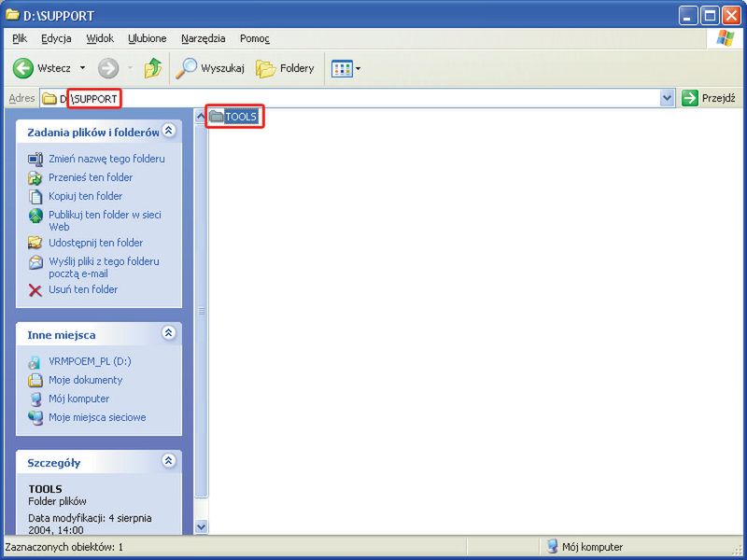Open Mój komputer link in Inne miejsca
Screen dimensions: 747x560
(78, 399)
